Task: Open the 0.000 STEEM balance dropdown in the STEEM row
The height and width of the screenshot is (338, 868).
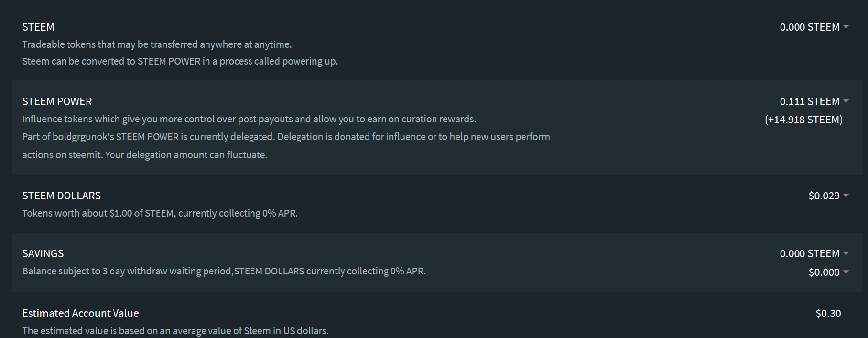Action: (x=814, y=27)
